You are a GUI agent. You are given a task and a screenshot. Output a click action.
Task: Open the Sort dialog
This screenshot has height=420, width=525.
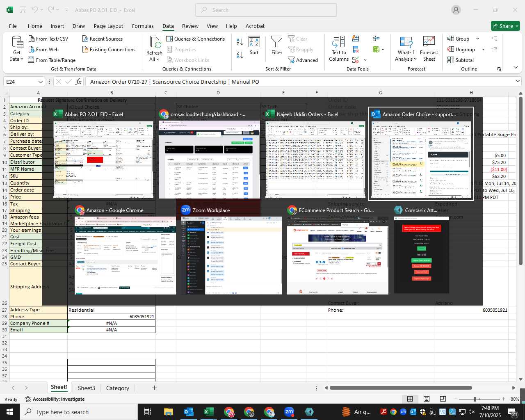tap(254, 46)
